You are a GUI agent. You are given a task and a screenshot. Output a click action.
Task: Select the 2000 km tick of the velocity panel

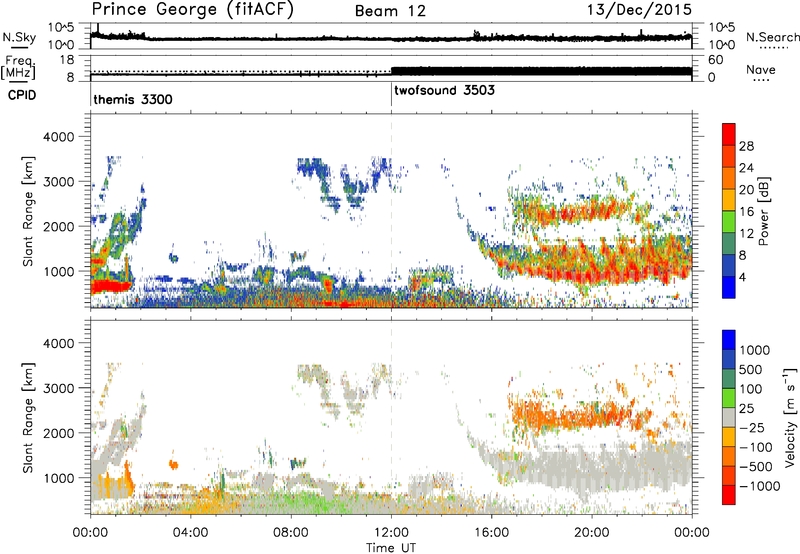[58, 433]
